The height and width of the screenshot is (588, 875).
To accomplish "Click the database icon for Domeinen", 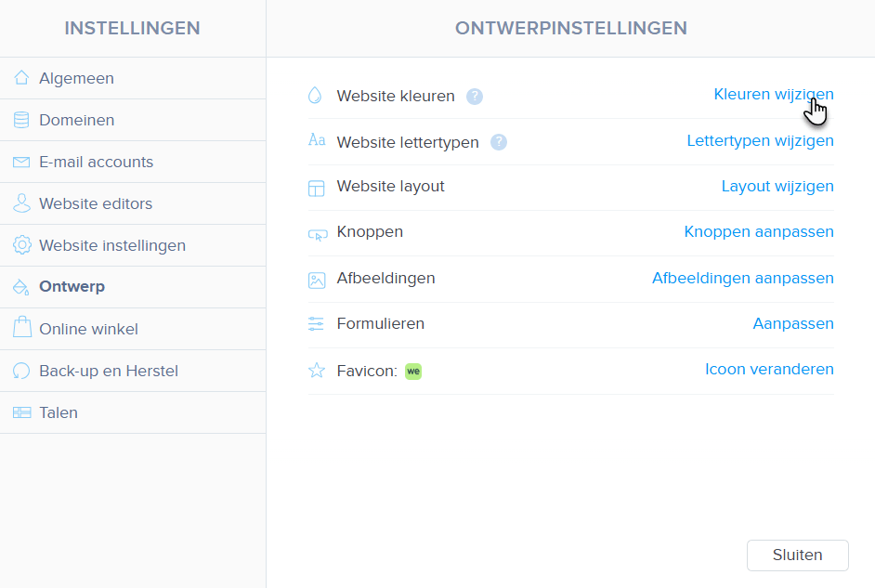I will pyautogui.click(x=21, y=120).
